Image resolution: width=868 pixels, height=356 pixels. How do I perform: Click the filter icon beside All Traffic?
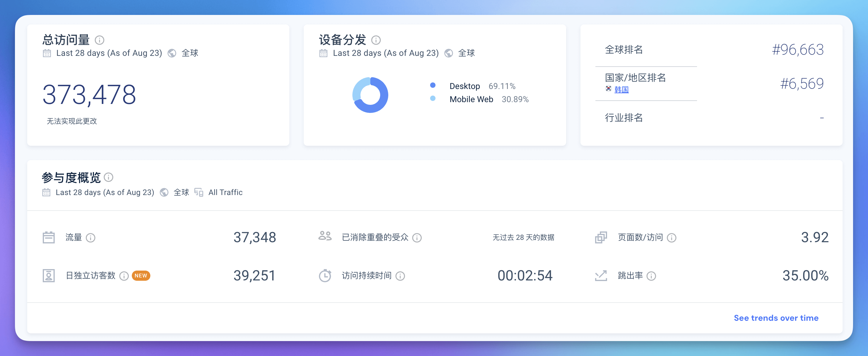tap(199, 192)
